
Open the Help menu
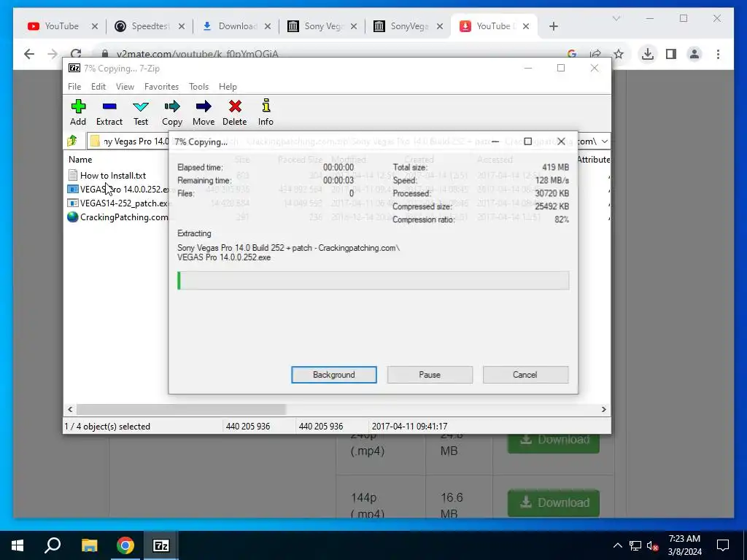point(228,87)
